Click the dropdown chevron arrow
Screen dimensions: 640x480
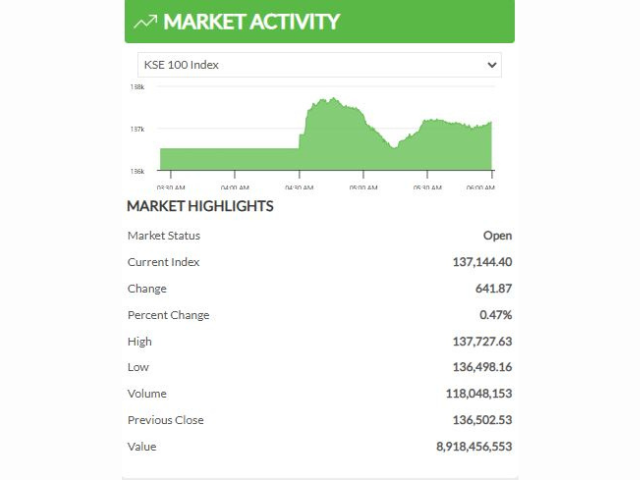(492, 65)
